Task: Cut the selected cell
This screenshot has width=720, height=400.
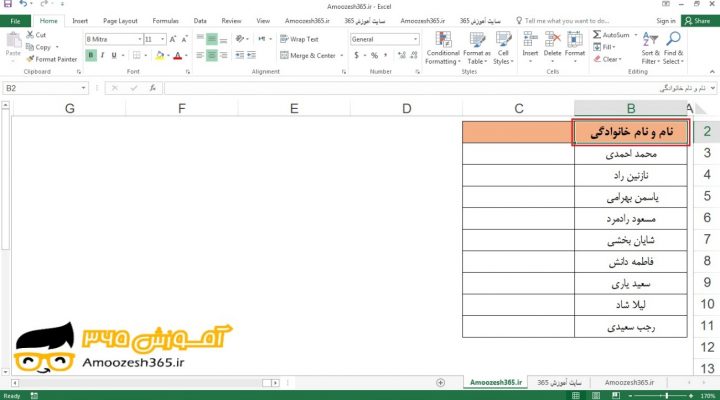Action: [36, 35]
